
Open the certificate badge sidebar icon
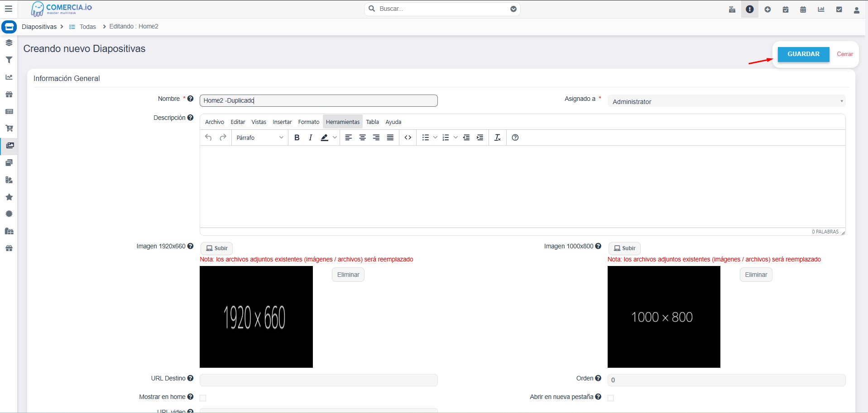coord(9,214)
